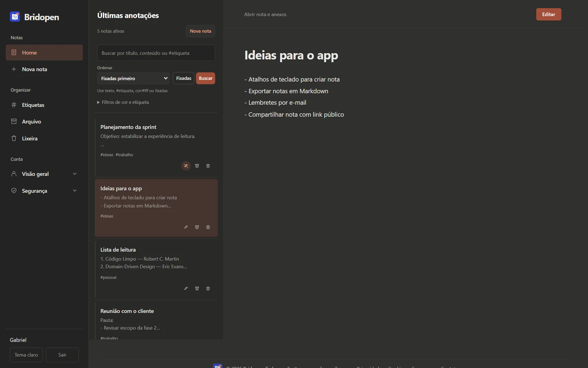Open the Planejamento da sprint note title
This screenshot has height=368, width=588.
128,127
